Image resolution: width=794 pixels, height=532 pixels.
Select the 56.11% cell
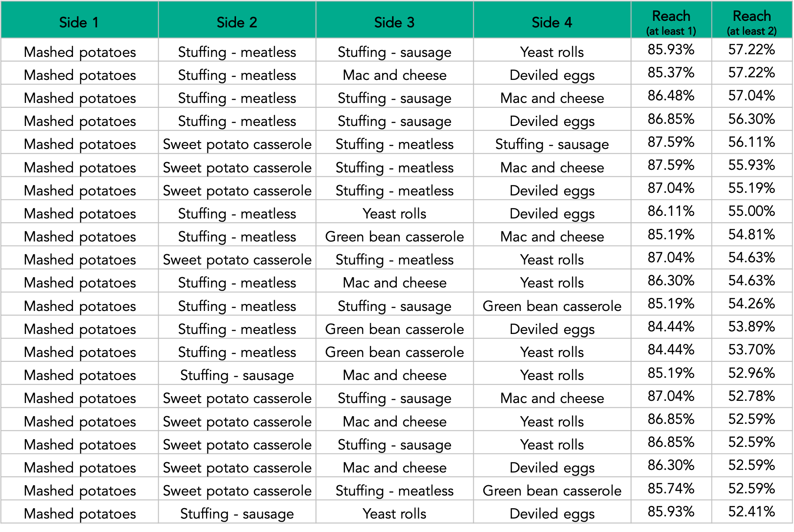752,142
